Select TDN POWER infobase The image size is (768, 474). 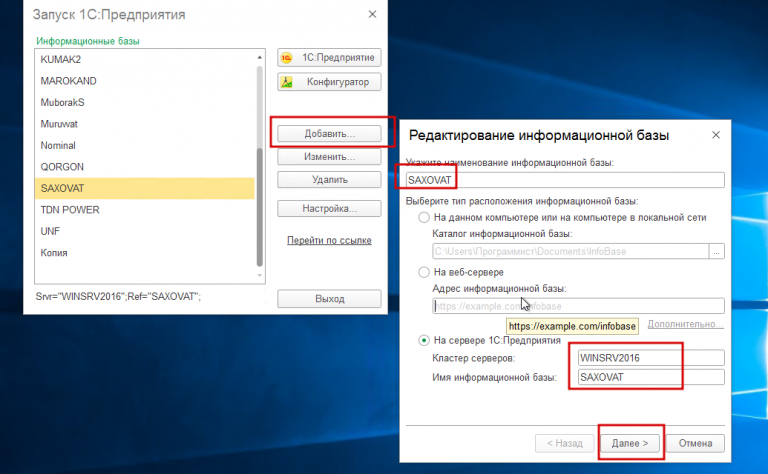point(145,210)
